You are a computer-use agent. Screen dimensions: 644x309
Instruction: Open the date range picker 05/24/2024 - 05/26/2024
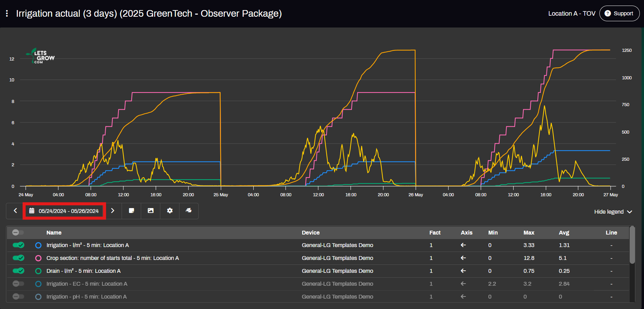[x=65, y=211]
